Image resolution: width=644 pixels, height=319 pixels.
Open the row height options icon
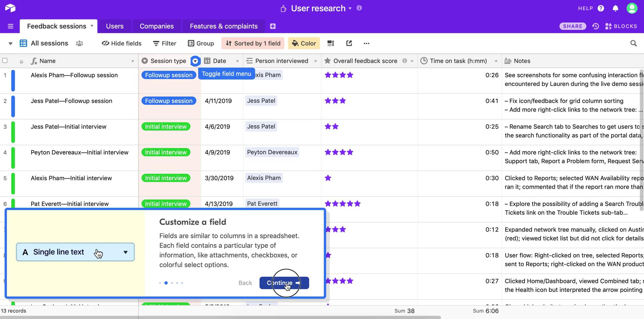[330, 43]
